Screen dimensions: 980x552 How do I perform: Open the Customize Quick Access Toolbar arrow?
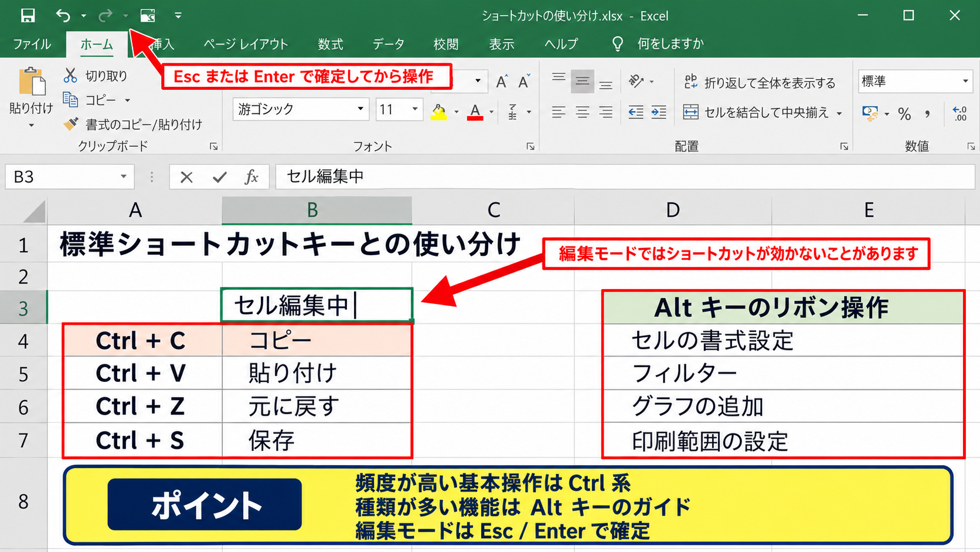point(178,16)
